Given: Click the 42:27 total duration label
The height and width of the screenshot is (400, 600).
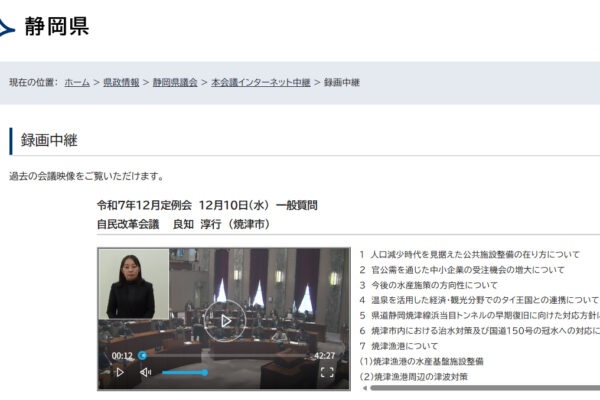Looking at the screenshot, I should (325, 355).
